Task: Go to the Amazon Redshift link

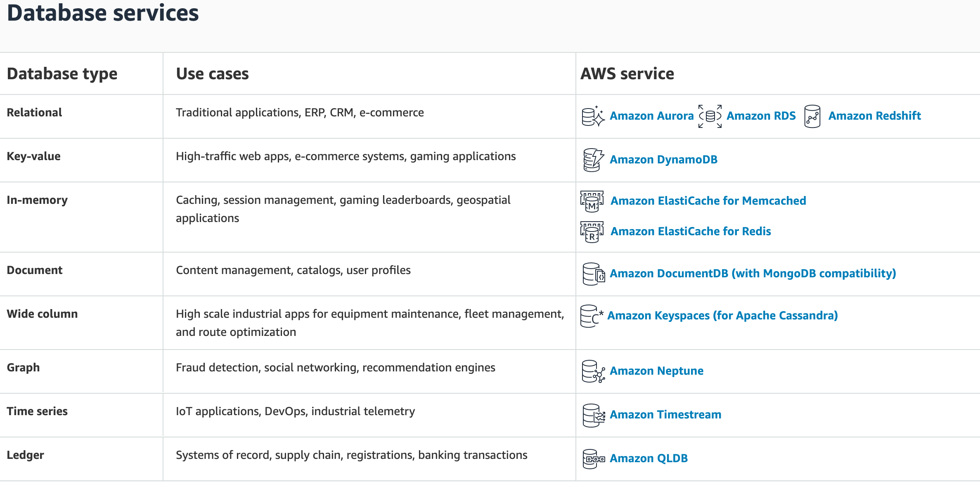Action: coord(874,116)
